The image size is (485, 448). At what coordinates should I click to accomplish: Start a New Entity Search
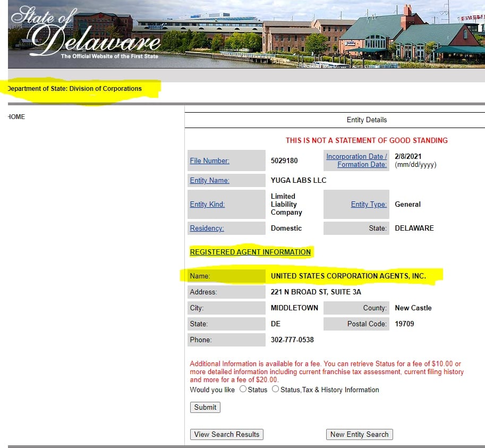click(360, 434)
